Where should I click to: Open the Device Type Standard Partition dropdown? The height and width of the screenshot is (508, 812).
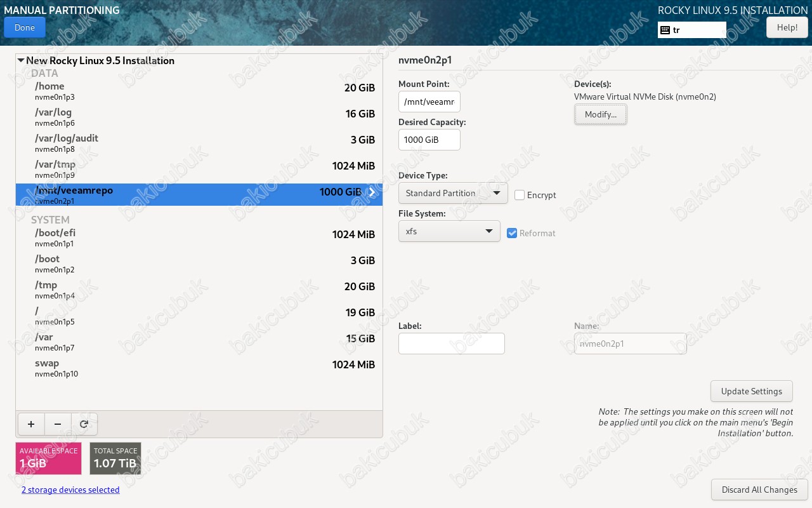pyautogui.click(x=453, y=193)
